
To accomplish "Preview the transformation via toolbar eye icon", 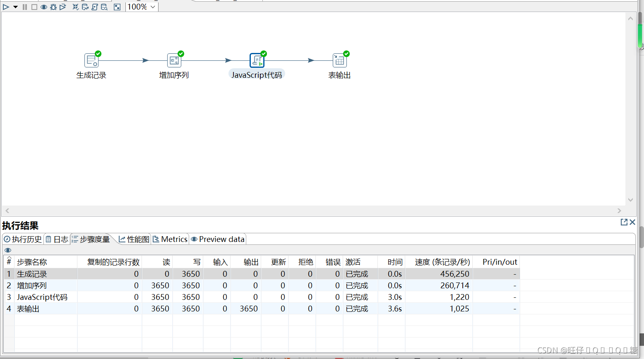I will point(44,7).
